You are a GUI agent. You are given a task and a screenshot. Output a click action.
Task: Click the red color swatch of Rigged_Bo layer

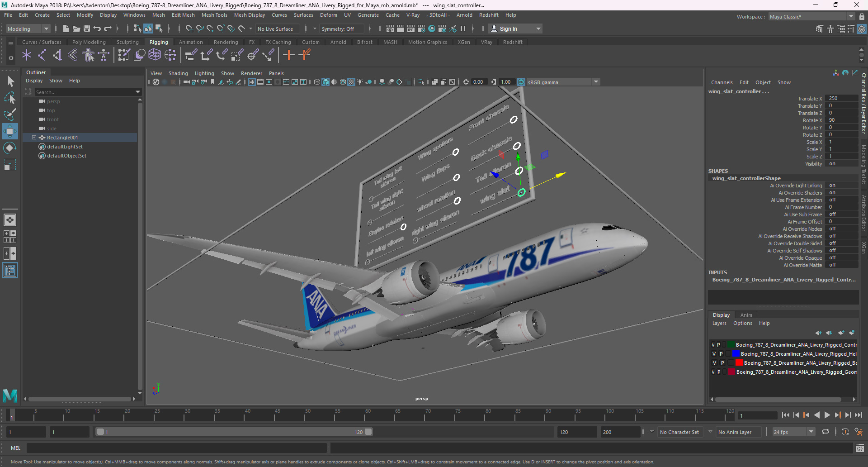pos(739,363)
